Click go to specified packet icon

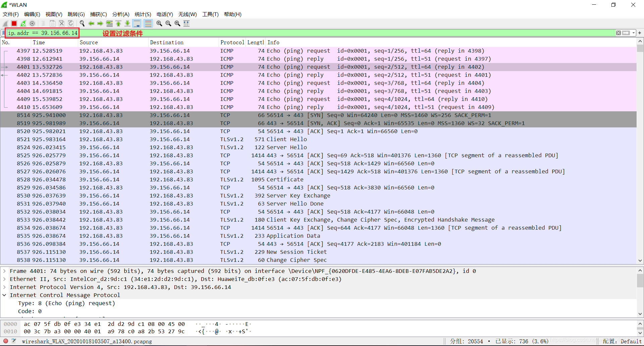click(109, 23)
